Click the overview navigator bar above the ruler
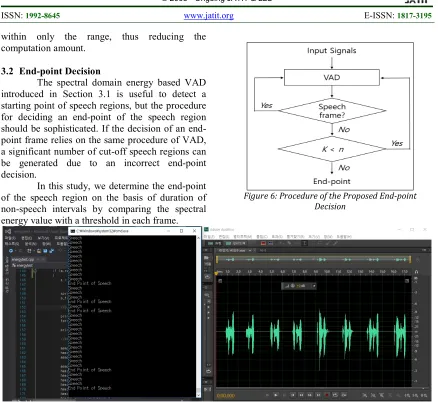Screen dimensions: 438x402 (x=314, y=260)
